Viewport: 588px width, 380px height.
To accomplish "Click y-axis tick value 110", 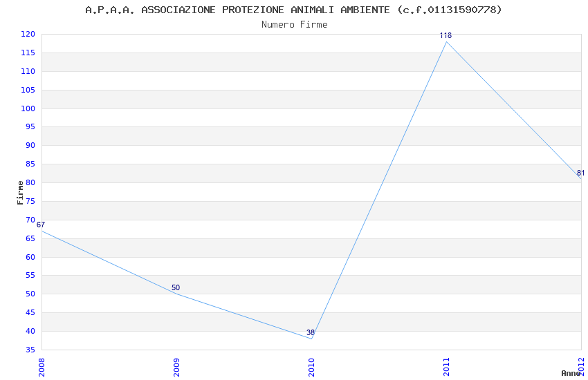I will (x=28, y=71).
